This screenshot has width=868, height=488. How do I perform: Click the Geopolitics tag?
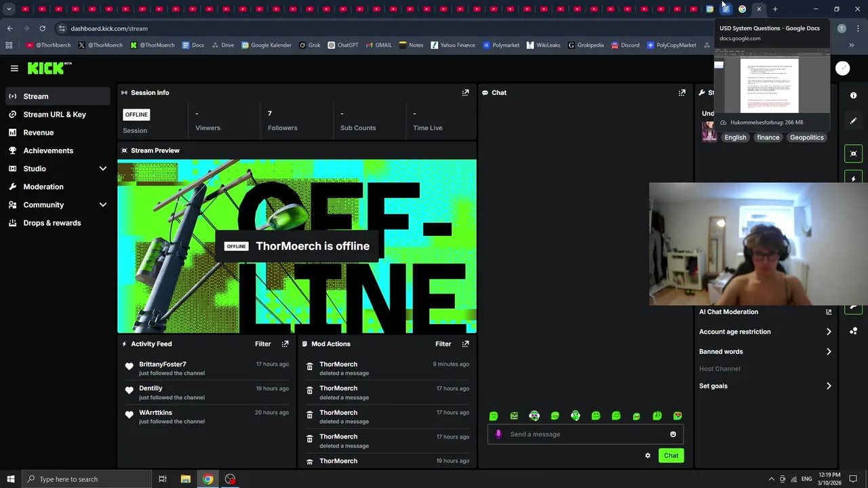pyautogui.click(x=806, y=138)
